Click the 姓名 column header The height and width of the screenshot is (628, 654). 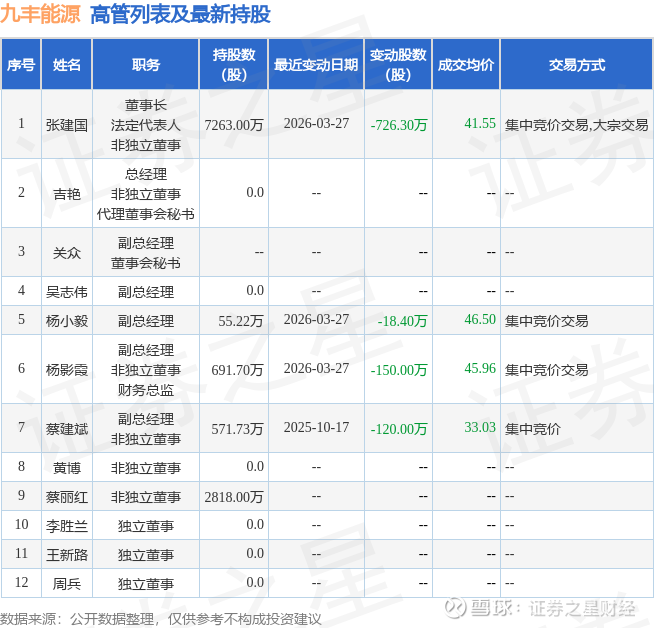coord(67,65)
